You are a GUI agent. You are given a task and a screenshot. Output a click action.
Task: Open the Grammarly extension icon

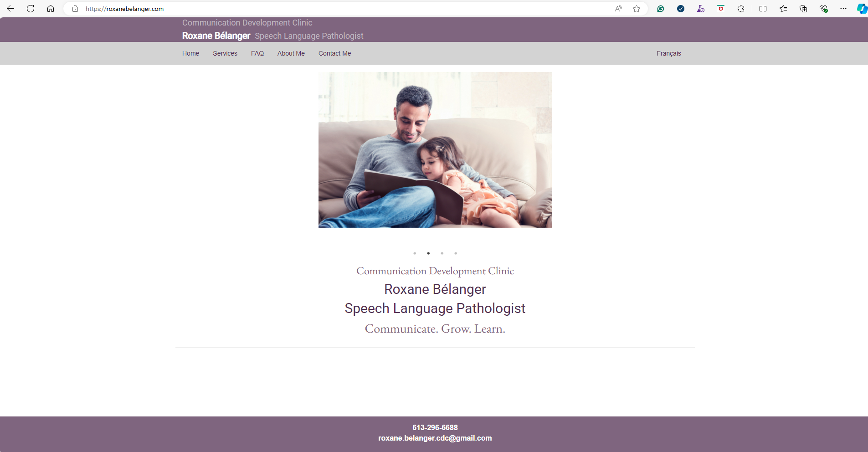click(661, 9)
